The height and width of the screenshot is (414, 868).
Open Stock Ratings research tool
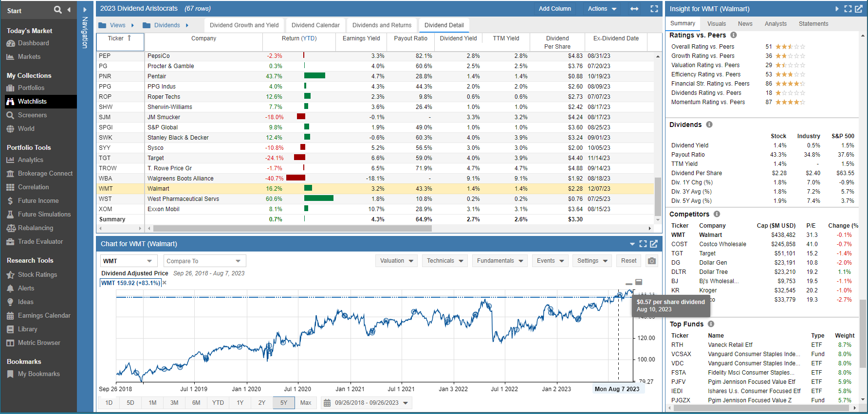coord(37,274)
